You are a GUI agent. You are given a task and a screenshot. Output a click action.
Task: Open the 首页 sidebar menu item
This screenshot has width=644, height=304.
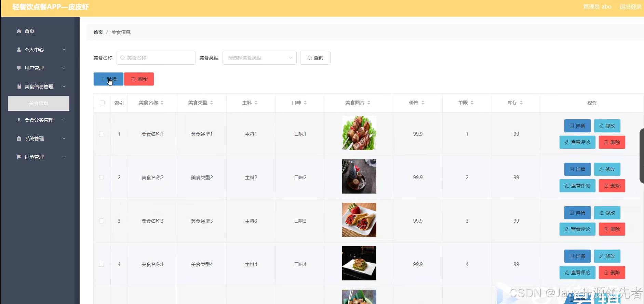29,31
